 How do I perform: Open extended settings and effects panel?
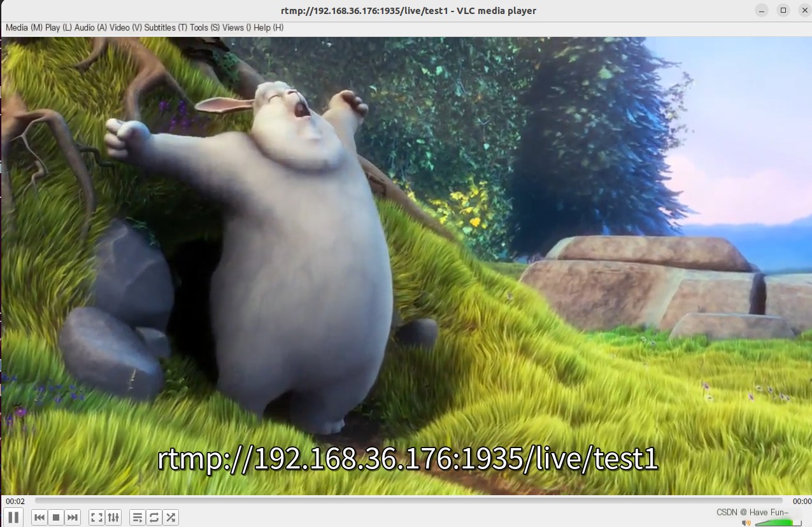point(113,517)
